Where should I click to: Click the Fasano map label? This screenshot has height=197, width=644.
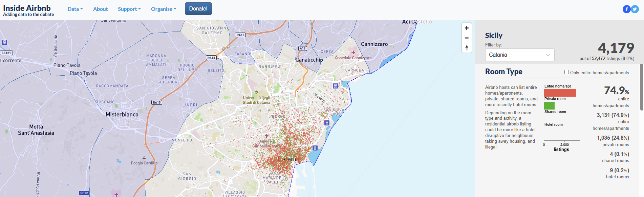point(242,54)
